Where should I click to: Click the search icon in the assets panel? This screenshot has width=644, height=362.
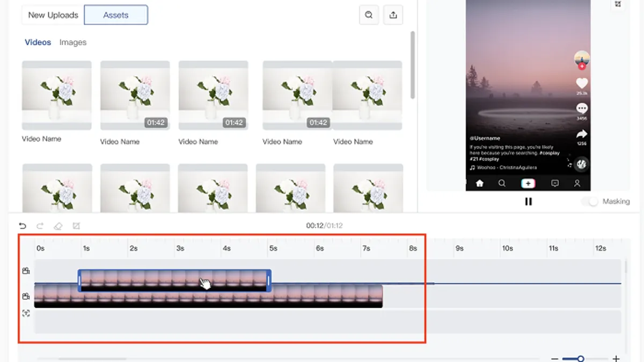[x=369, y=15]
